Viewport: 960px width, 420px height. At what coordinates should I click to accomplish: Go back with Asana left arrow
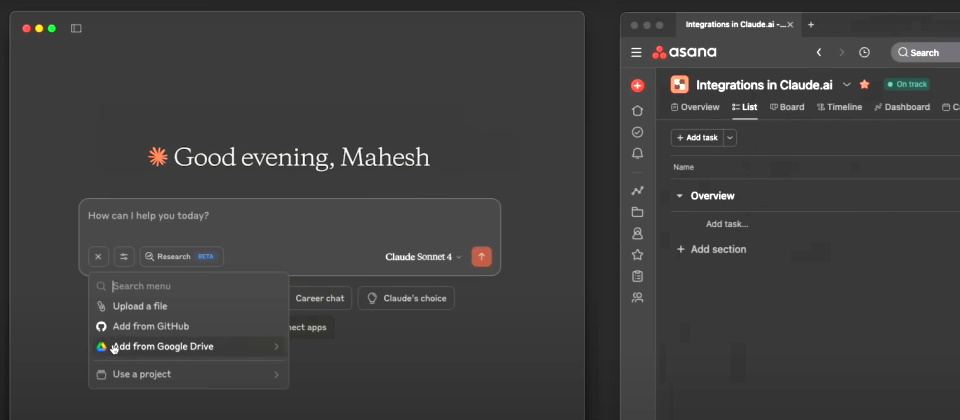[x=819, y=53]
